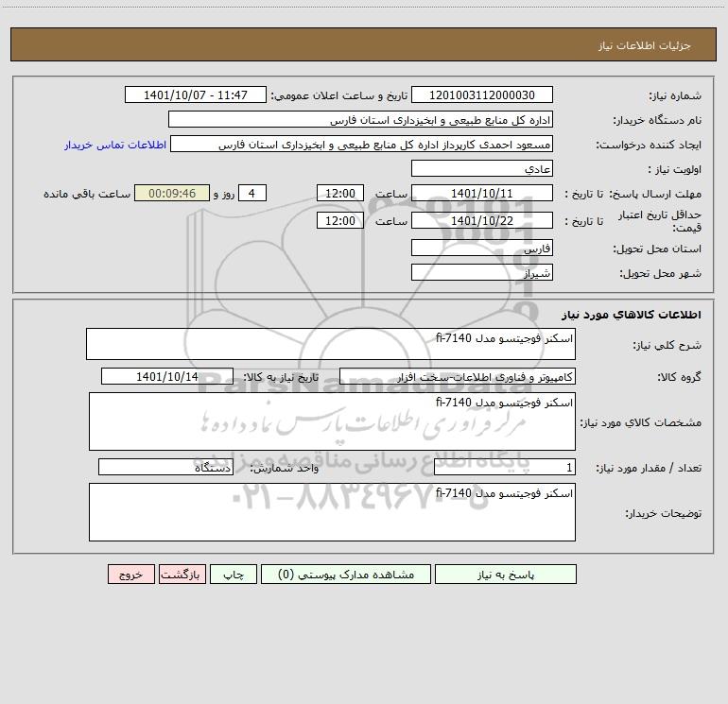This screenshot has width=728, height=704.
Task: Click the label نام دستگاه خریدار:
Action: (657, 120)
